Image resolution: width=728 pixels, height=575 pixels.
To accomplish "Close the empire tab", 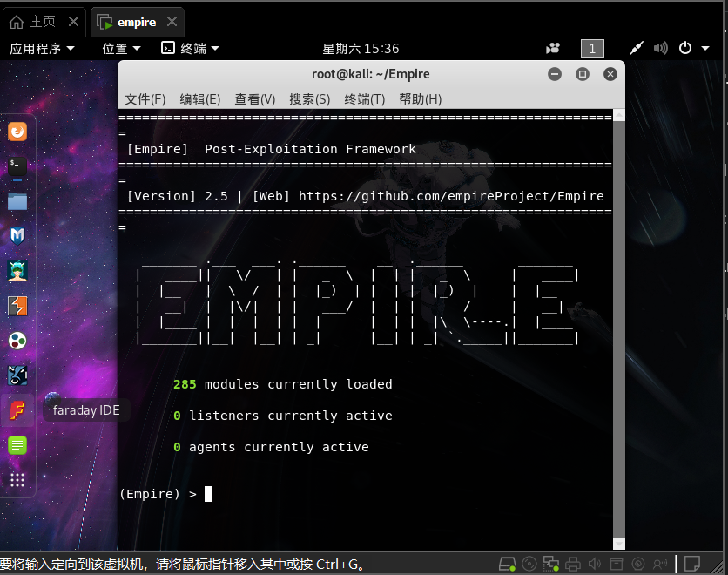I will (172, 22).
